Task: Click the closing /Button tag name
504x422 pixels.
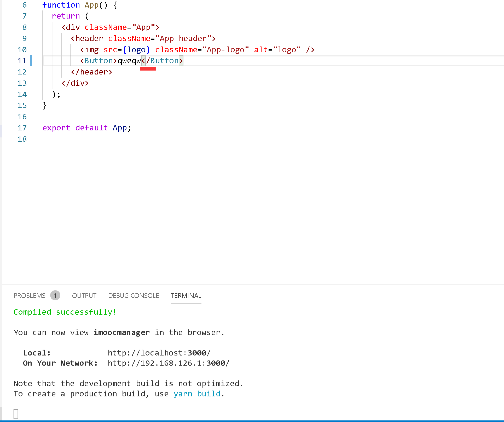Action: pos(164,61)
